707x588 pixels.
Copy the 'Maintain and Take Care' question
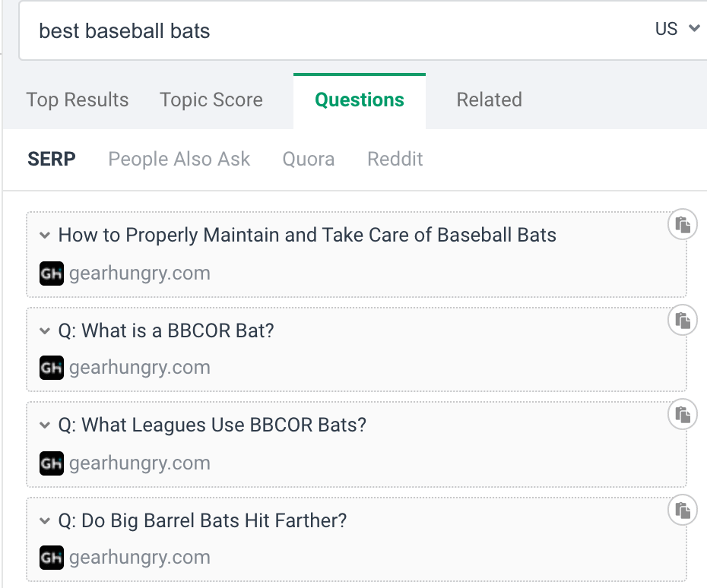(683, 225)
